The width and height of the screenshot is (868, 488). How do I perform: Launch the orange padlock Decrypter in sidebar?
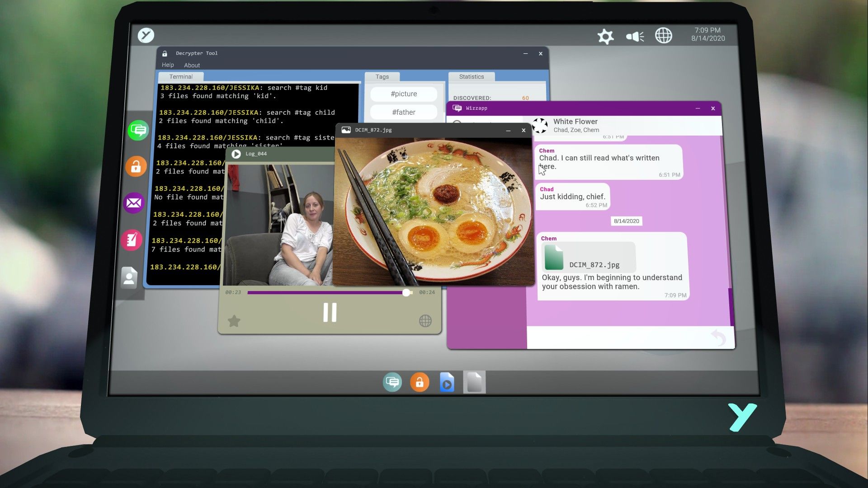(x=136, y=167)
